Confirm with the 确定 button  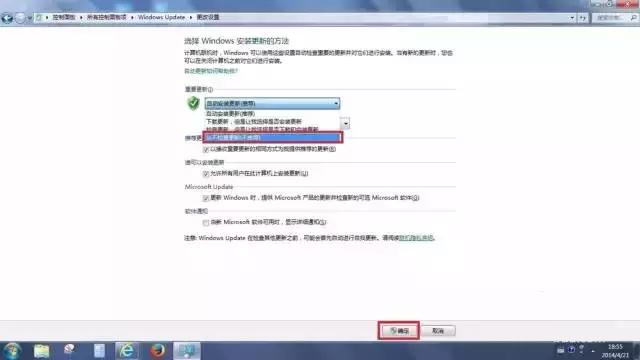(x=399, y=331)
